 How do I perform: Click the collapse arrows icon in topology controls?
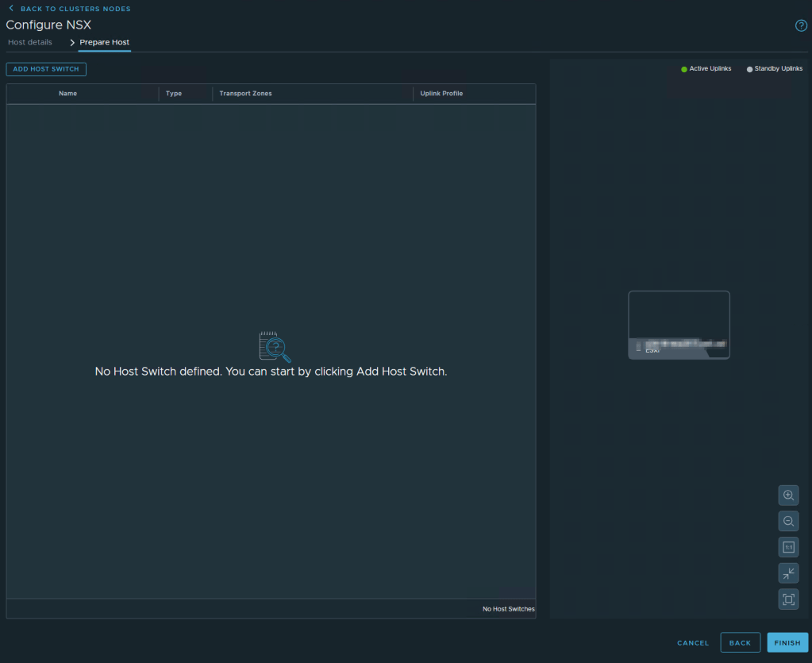pos(788,573)
